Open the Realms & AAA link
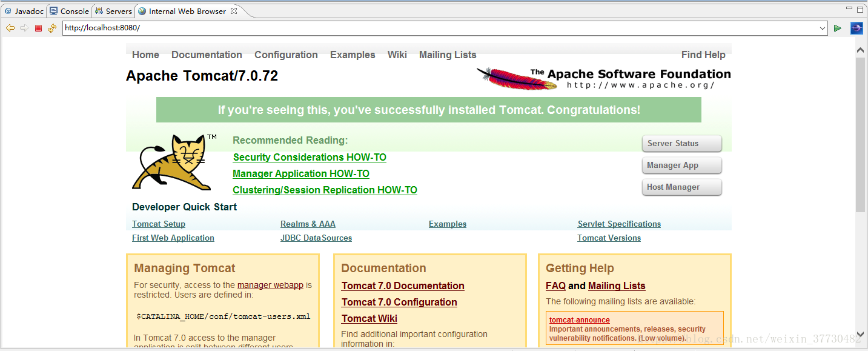 [308, 224]
